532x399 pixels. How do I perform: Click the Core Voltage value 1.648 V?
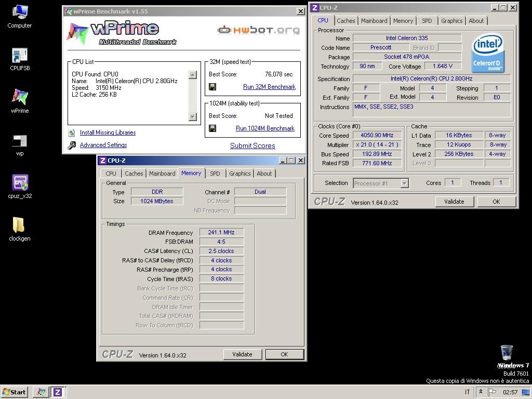[x=443, y=66]
